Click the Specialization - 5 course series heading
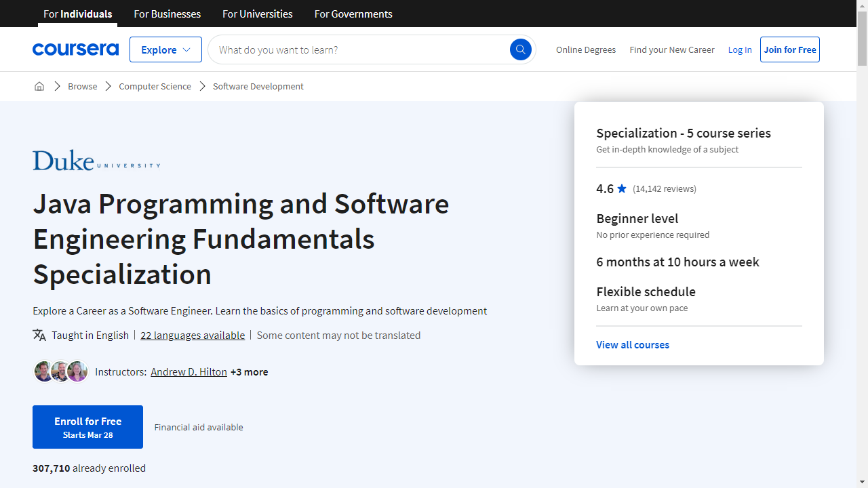Image resolution: width=868 pixels, height=488 pixels. [684, 133]
